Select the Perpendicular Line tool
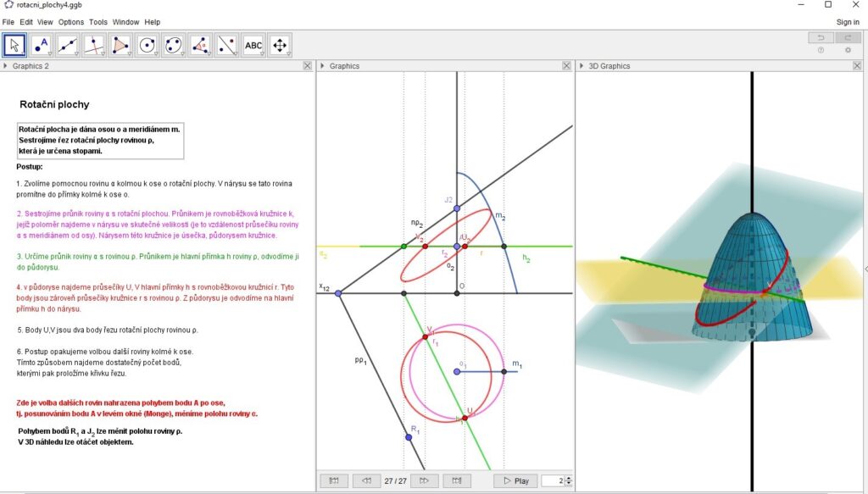This screenshot has width=868, height=494. point(94,45)
